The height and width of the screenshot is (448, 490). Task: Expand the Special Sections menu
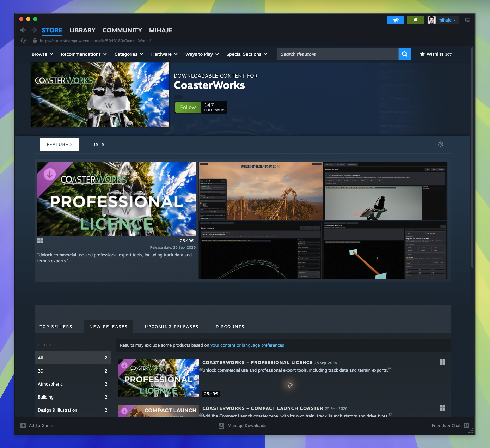click(247, 54)
